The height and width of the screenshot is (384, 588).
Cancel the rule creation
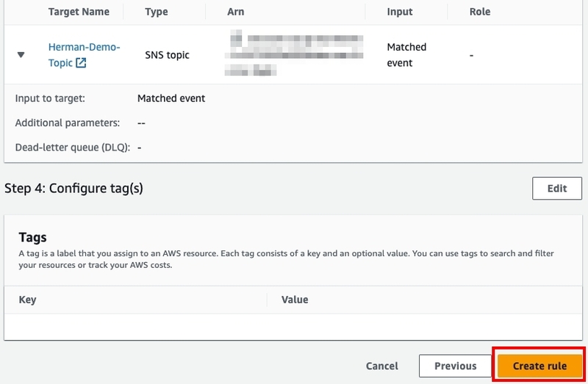[x=381, y=366]
